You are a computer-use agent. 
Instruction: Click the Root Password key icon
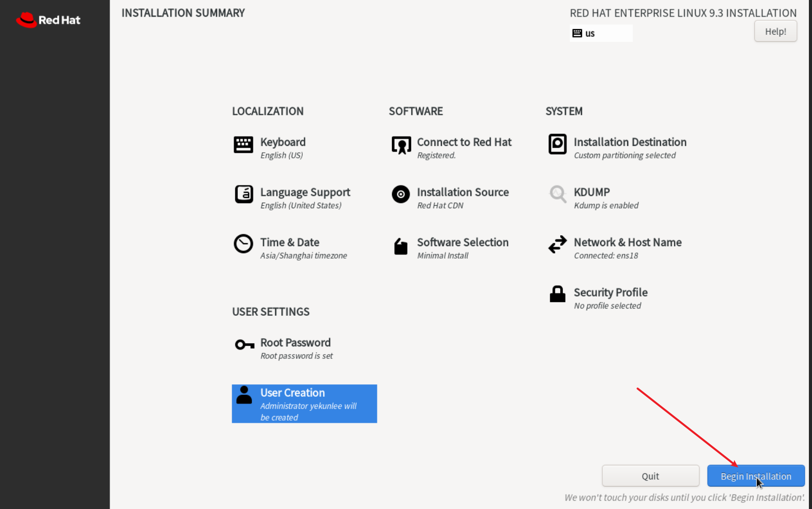click(244, 344)
